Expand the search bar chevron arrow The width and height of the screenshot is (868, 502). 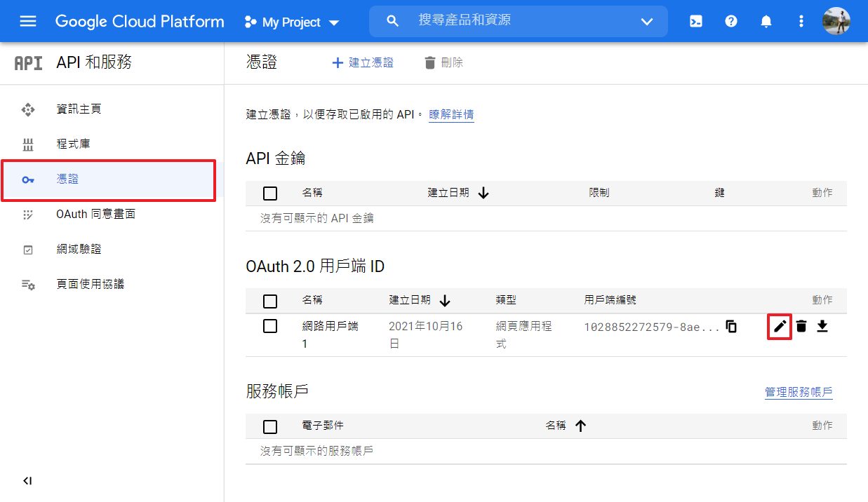[647, 22]
